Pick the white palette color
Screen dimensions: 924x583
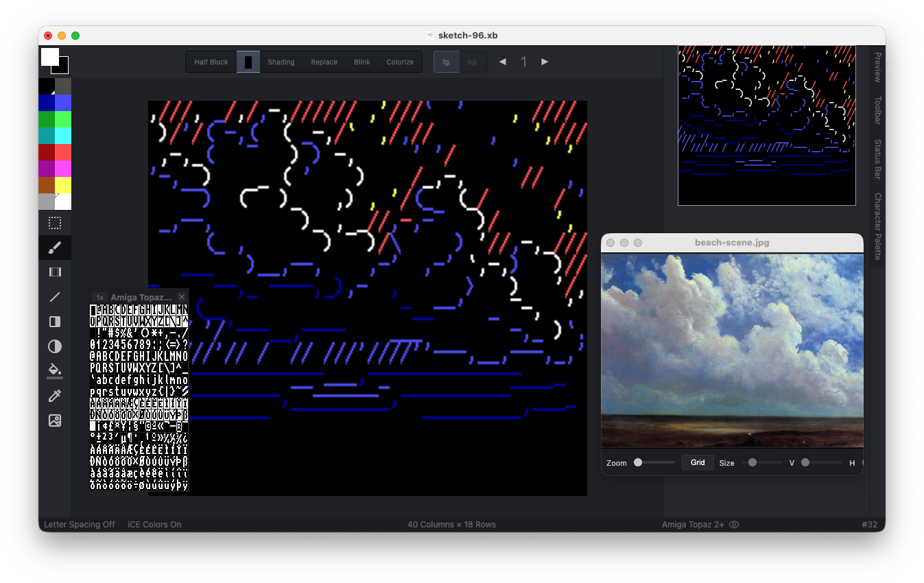(x=63, y=202)
